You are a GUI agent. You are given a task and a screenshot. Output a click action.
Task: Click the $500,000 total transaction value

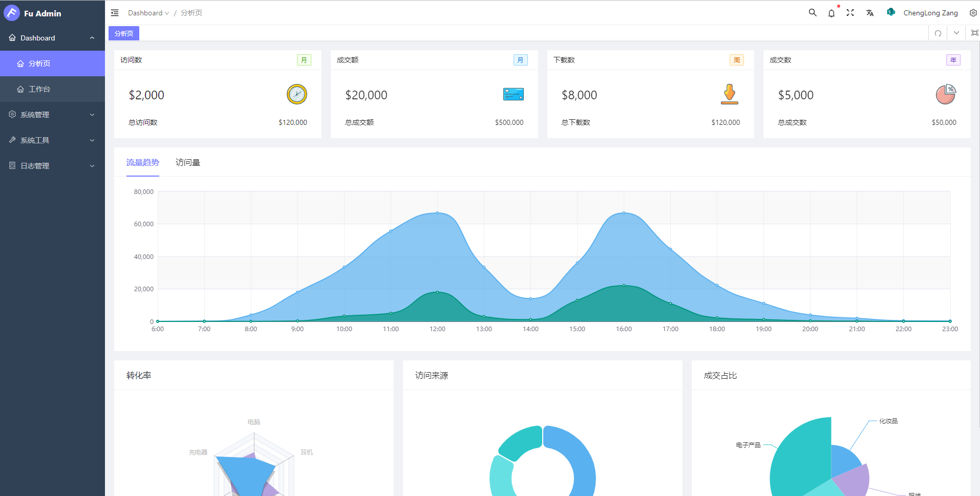(x=509, y=122)
